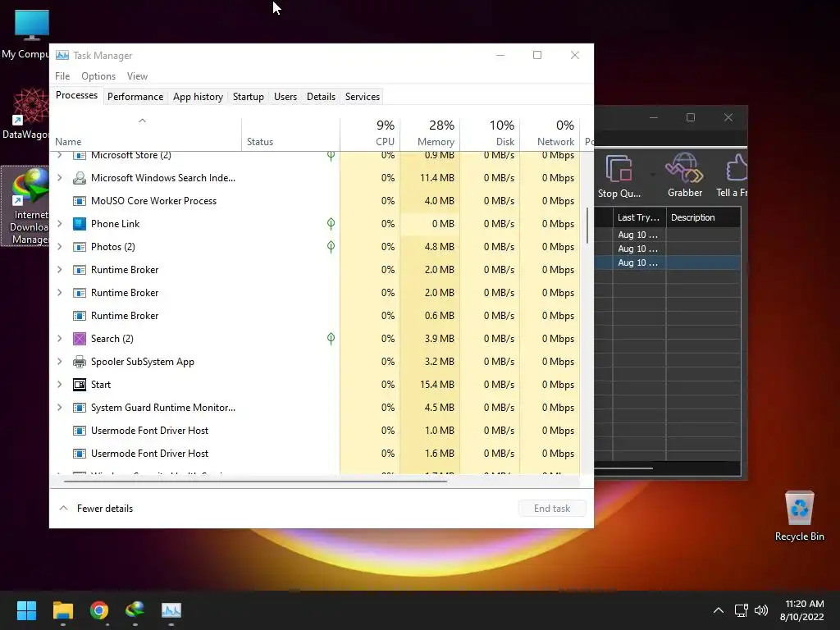Image resolution: width=840 pixels, height=630 pixels.
Task: Click the Phone Link app icon
Action: click(80, 224)
